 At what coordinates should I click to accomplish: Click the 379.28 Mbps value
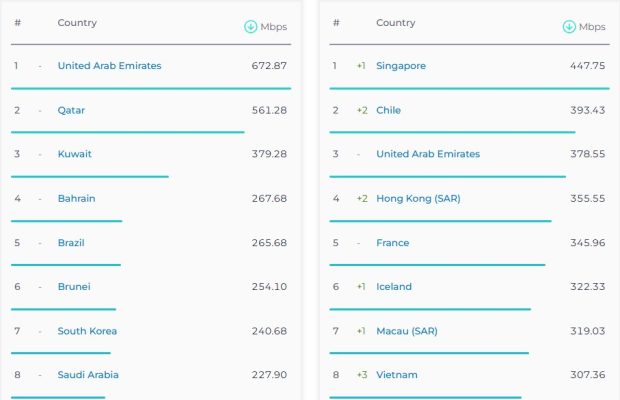click(269, 154)
